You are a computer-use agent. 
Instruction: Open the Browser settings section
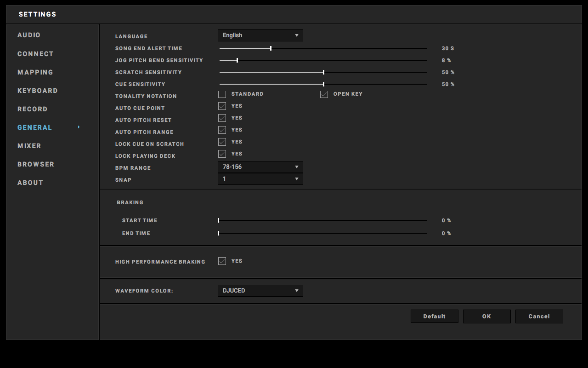pos(36,164)
